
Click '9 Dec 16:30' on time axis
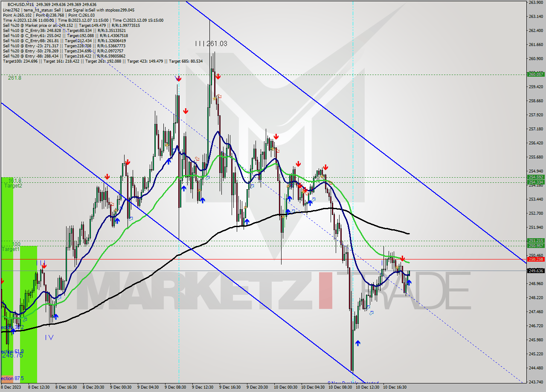[230, 387]
